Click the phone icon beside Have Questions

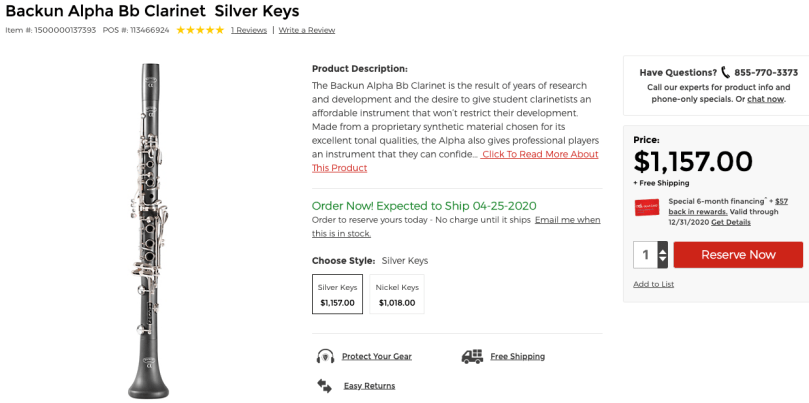tap(725, 73)
